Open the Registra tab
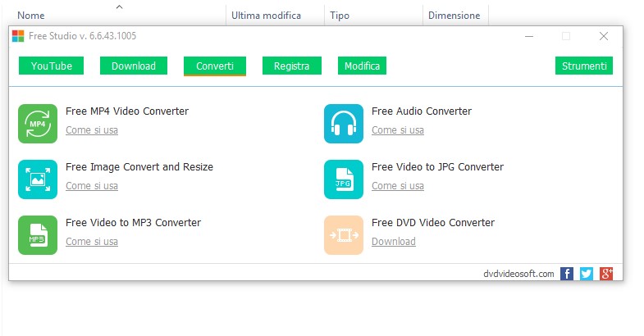This screenshot has height=336, width=644. 291,66
